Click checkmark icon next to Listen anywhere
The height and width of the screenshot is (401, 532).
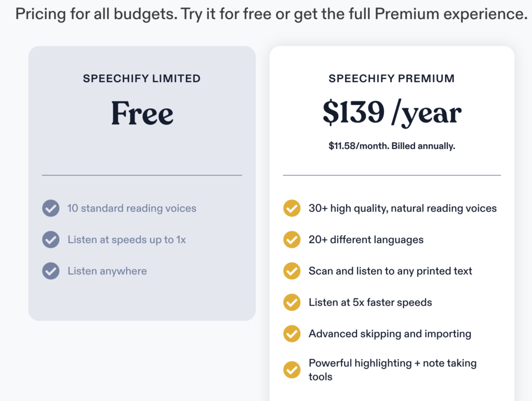pos(50,271)
